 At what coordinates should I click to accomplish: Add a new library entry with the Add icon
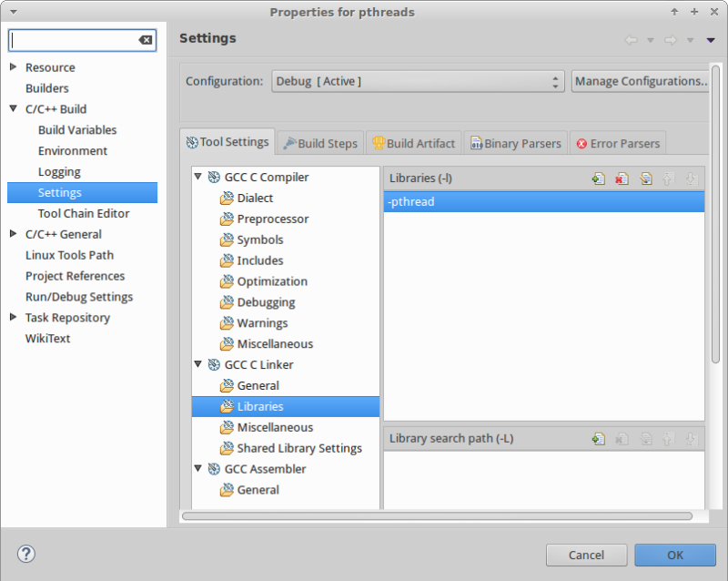coord(598,178)
